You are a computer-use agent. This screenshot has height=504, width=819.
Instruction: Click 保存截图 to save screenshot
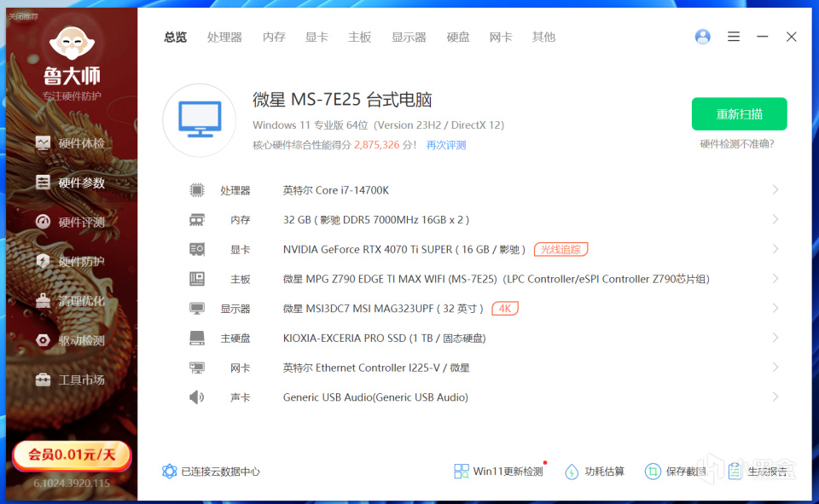pyautogui.click(x=676, y=471)
